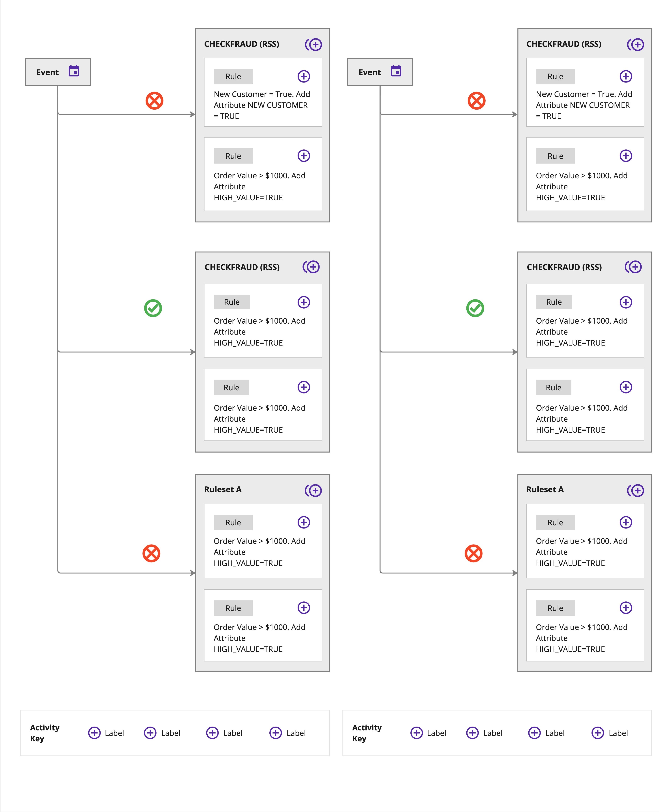Click the plus icon on the left New Customer rule
This screenshot has height=812, width=659.
point(304,76)
